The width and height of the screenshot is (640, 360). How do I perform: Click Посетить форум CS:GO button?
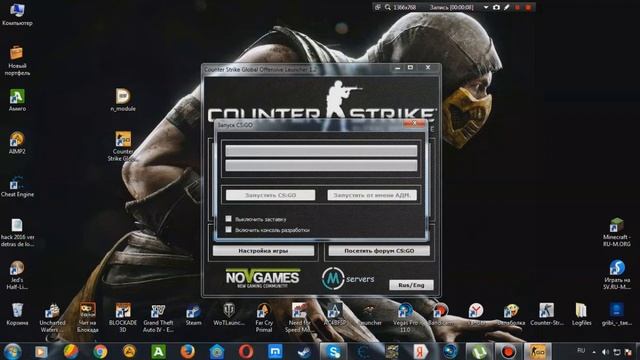[x=379, y=251]
